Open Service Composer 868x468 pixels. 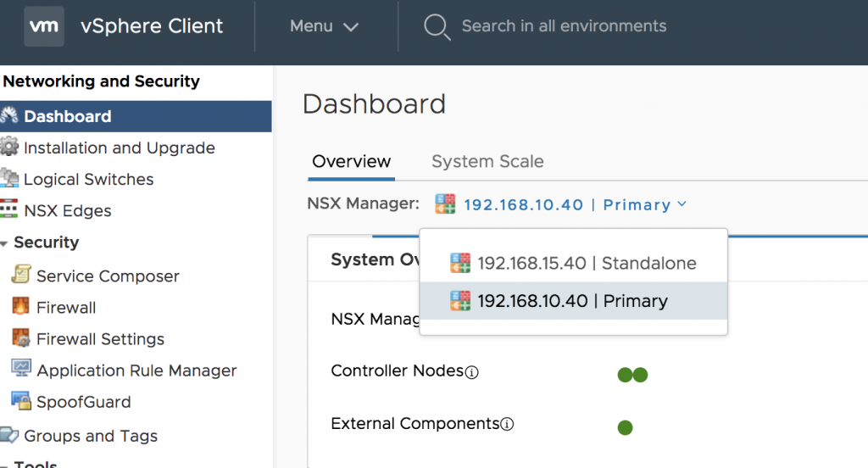(108, 276)
